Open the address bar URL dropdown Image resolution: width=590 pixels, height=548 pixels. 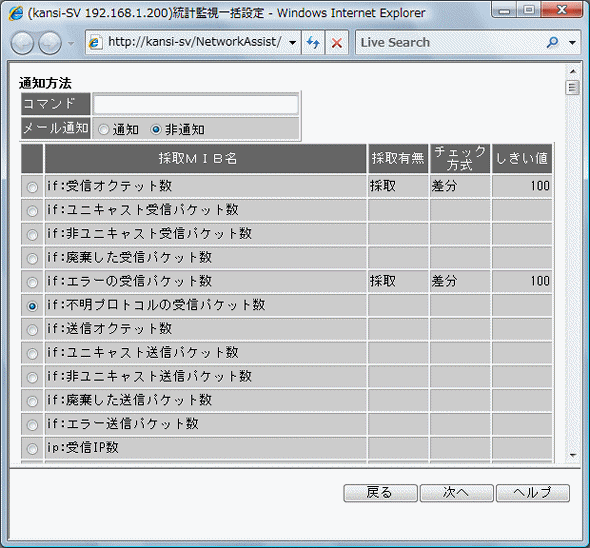tap(292, 43)
